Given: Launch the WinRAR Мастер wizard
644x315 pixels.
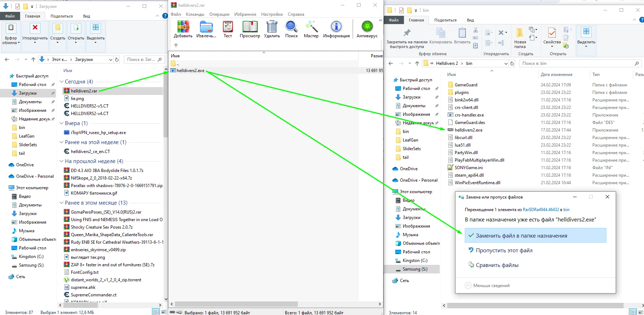Looking at the screenshot, I should click(311, 29).
